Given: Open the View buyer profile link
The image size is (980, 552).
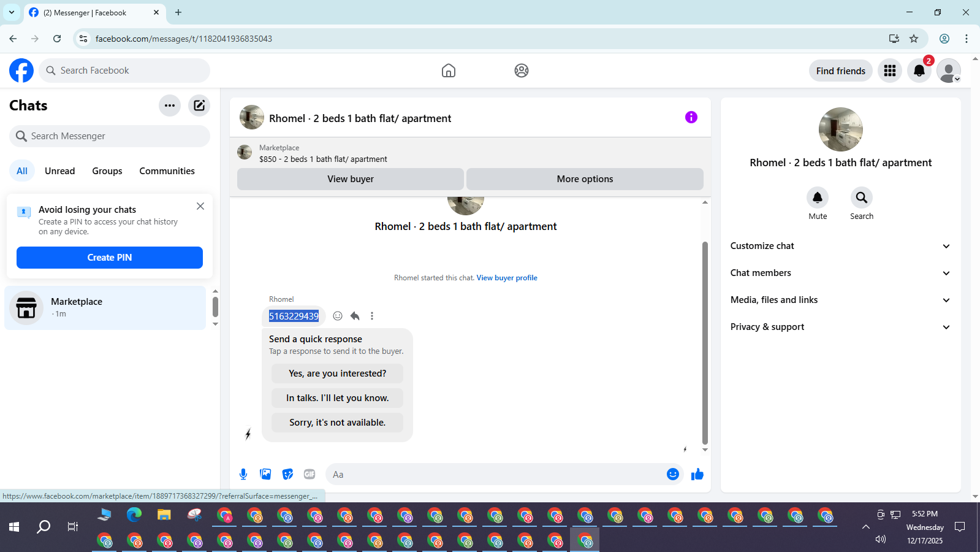Looking at the screenshot, I should 507,278.
